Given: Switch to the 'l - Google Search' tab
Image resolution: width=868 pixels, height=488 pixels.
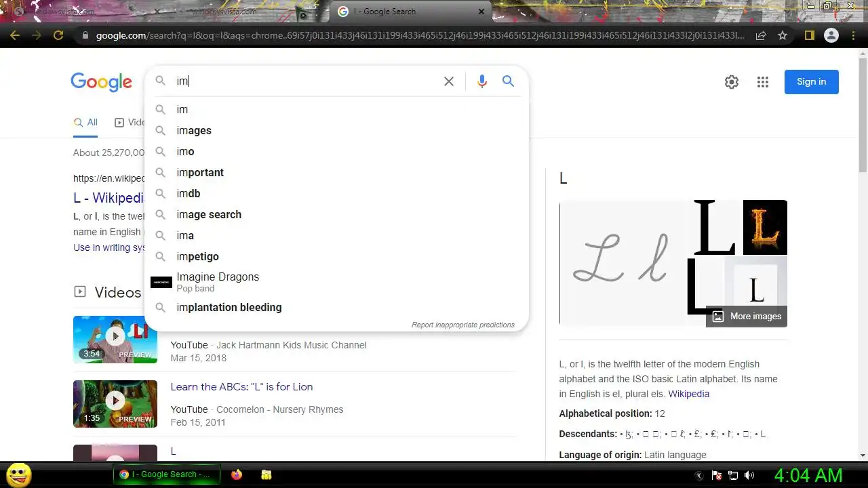Looking at the screenshot, I should pyautogui.click(x=411, y=12).
